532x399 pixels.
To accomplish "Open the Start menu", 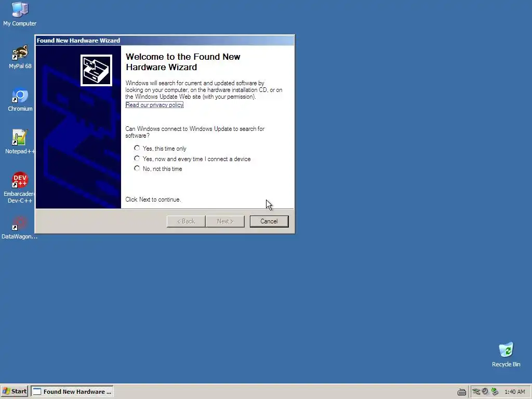I will pos(15,391).
